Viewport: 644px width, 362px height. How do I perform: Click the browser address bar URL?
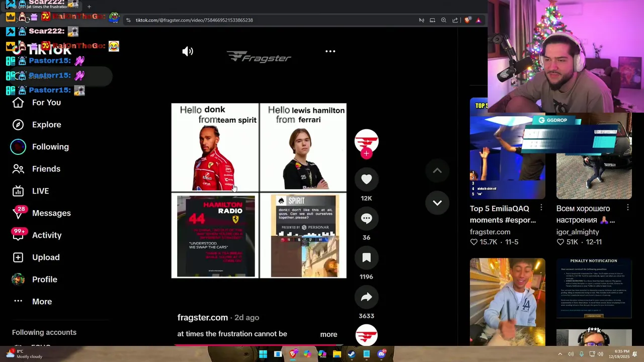tap(194, 20)
